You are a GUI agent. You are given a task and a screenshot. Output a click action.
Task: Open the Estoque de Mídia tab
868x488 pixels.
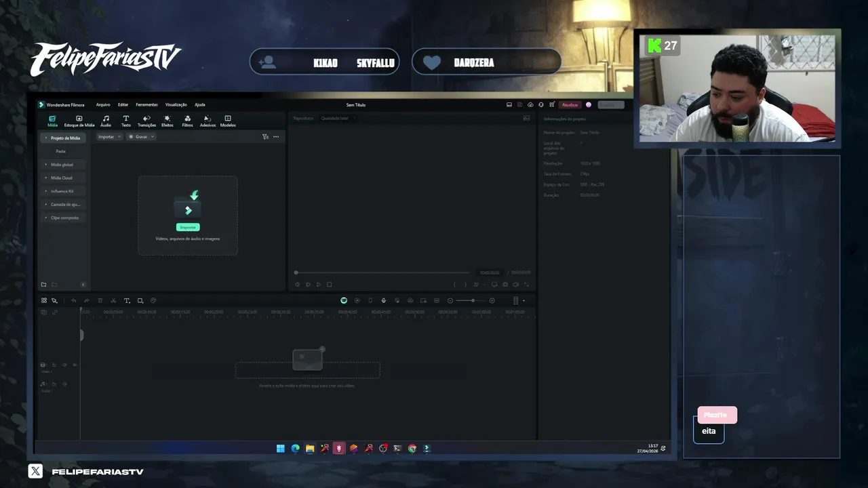(x=79, y=121)
